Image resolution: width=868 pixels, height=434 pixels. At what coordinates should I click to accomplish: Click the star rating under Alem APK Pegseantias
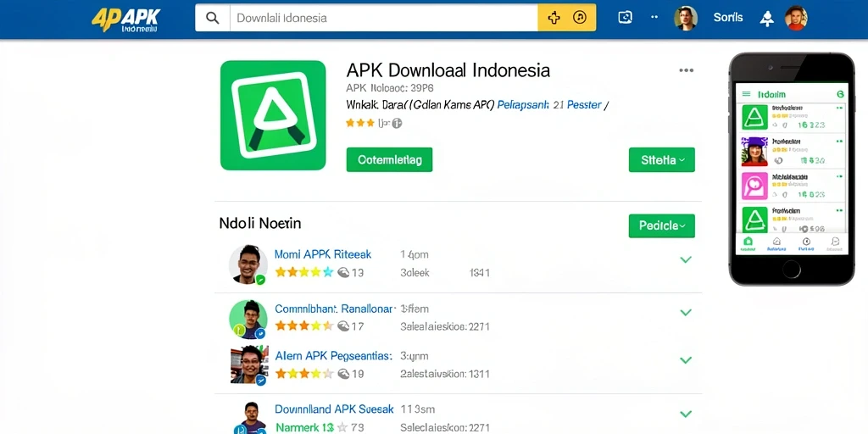pyautogui.click(x=304, y=374)
